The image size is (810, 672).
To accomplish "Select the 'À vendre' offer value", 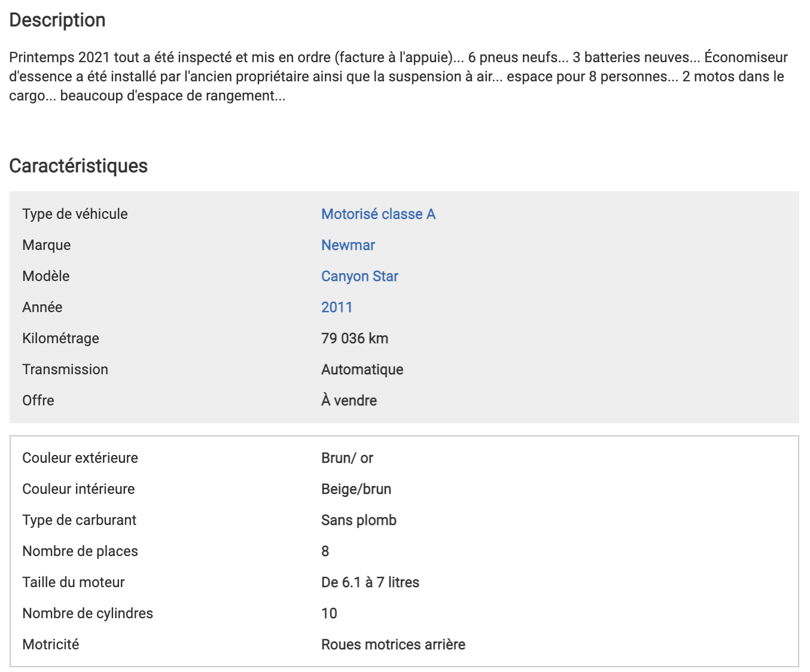I will click(x=349, y=401).
